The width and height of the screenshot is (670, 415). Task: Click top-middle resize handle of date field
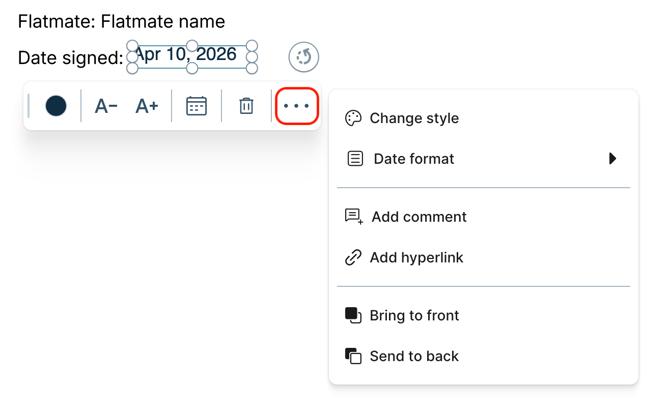coord(192,46)
